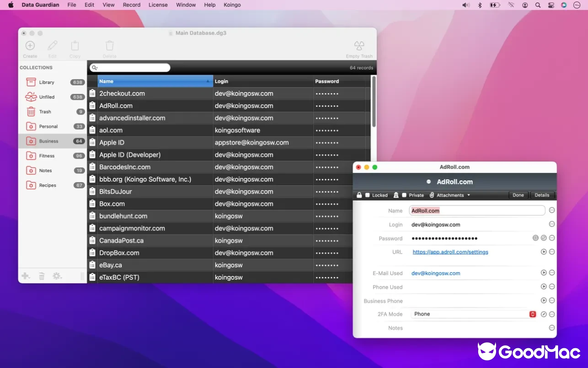This screenshot has width=588, height=368.
Task: Click the Copy toolbar icon
Action: [x=75, y=46]
